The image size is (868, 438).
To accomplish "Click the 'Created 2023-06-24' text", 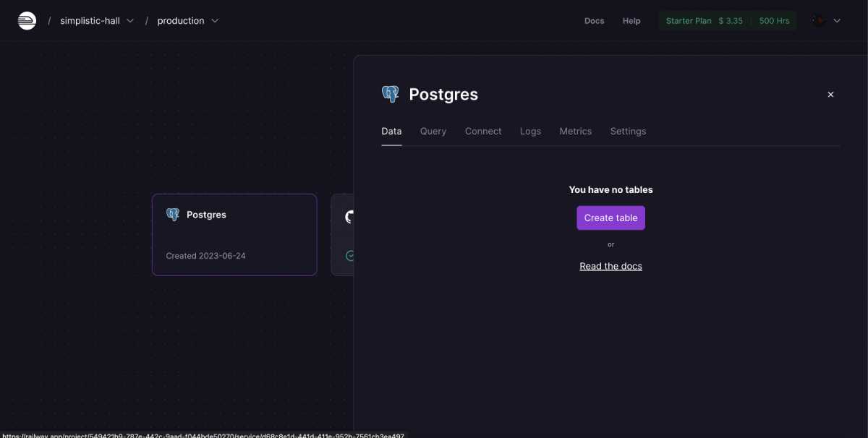I will [x=205, y=256].
